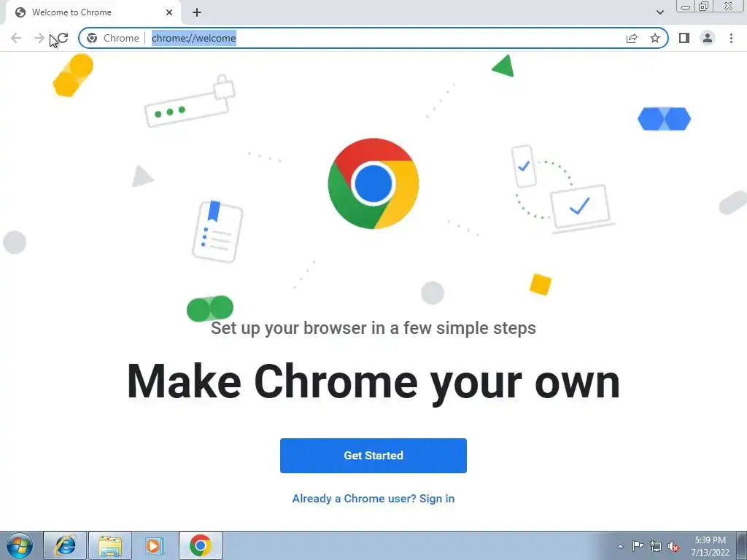
Task: Launch Internet Explorer from the taskbar
Action: click(x=65, y=545)
